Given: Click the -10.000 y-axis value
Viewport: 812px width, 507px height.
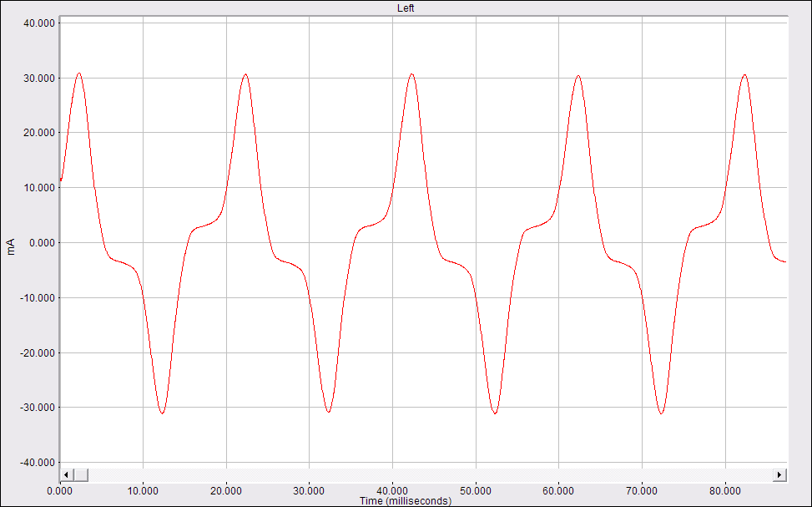Looking at the screenshot, I should [38, 298].
